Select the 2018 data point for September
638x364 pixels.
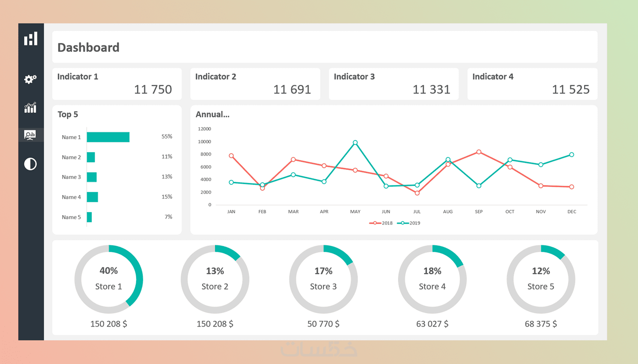pos(479,152)
